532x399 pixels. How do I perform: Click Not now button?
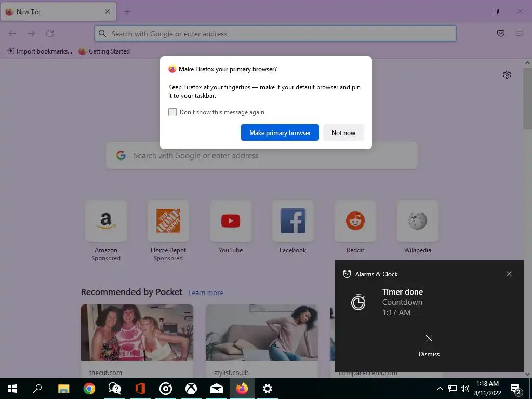pyautogui.click(x=343, y=132)
